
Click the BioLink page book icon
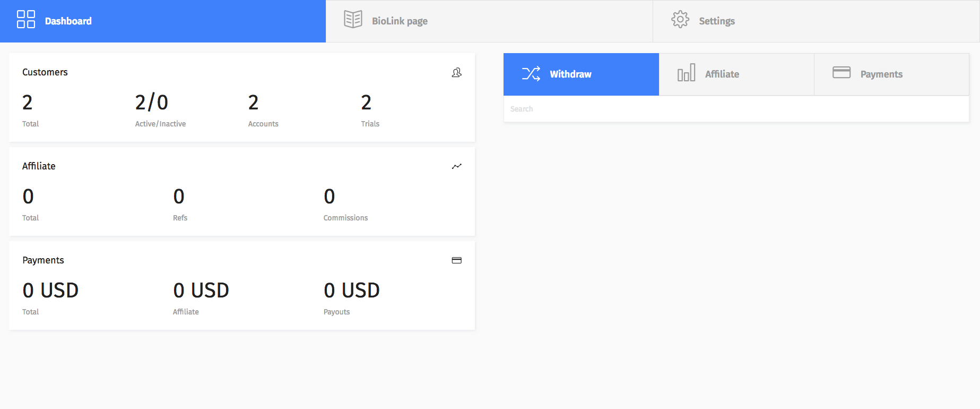click(x=353, y=19)
